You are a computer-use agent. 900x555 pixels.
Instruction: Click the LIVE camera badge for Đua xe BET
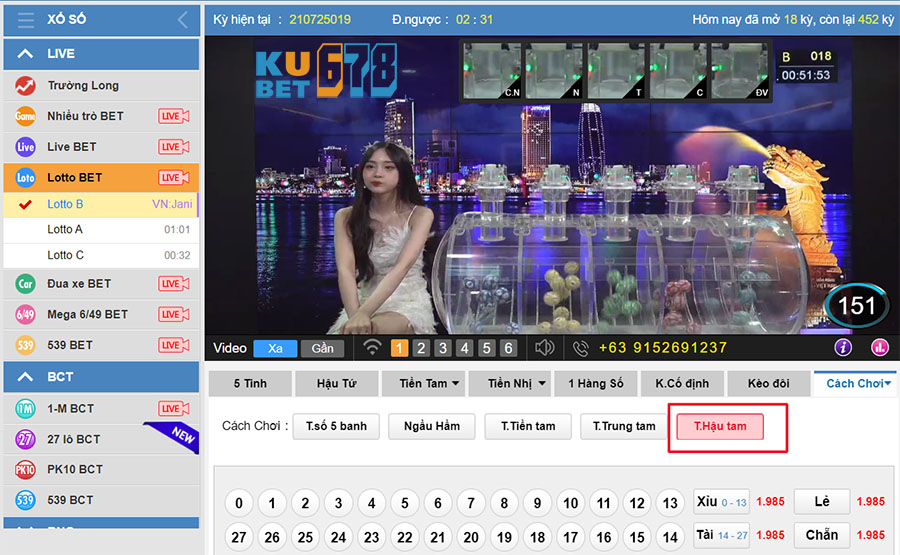(x=174, y=284)
